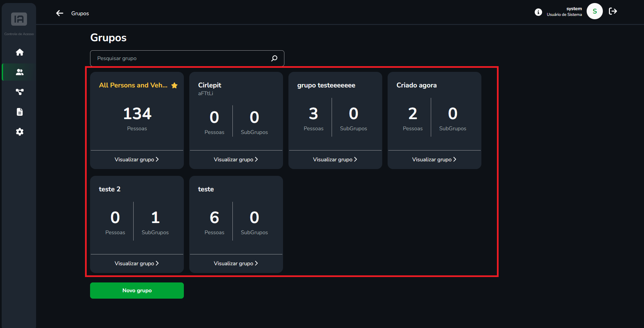Screen dimensions: 644x328
Task: Click the Cirlepit card title
Action: (210, 85)
